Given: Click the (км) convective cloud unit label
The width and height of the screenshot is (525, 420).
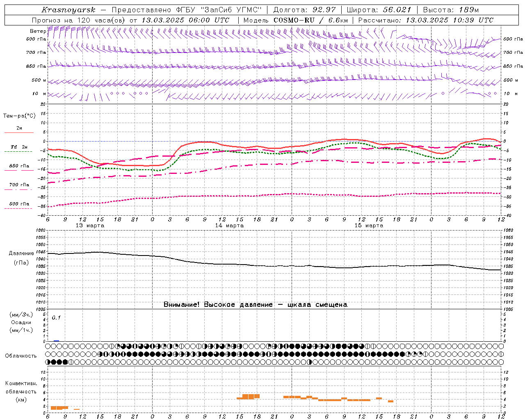Looking at the screenshot, I should click(x=21, y=399).
